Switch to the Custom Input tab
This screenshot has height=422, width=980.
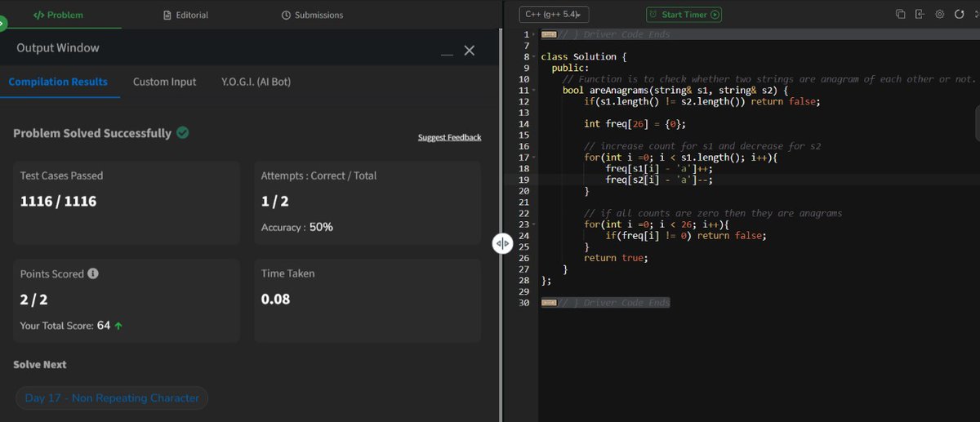(x=165, y=82)
